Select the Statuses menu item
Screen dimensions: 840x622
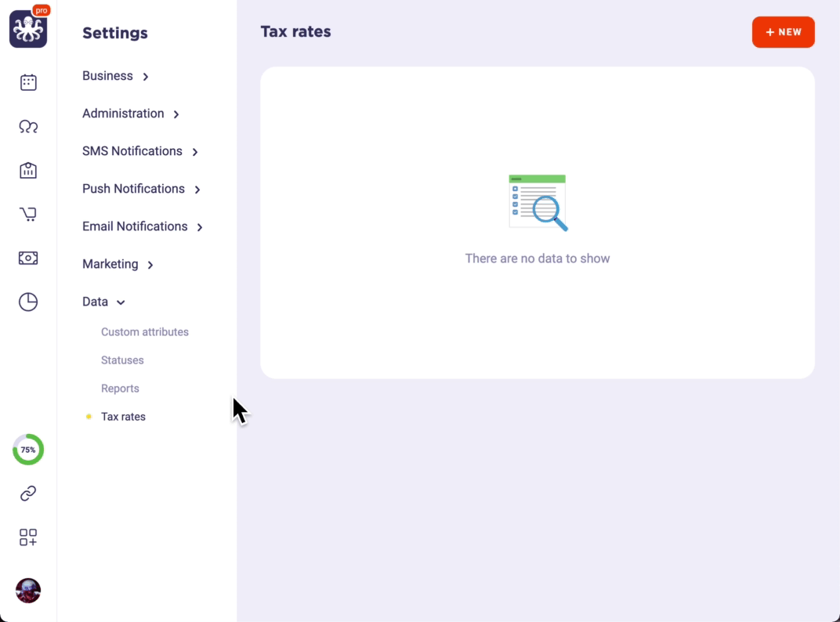pos(122,360)
